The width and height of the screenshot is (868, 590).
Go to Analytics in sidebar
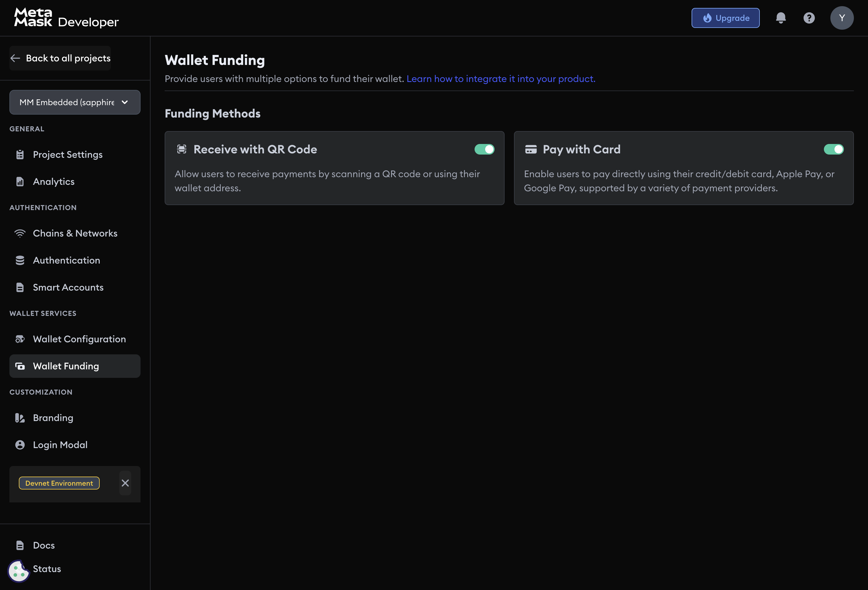[x=75, y=182]
